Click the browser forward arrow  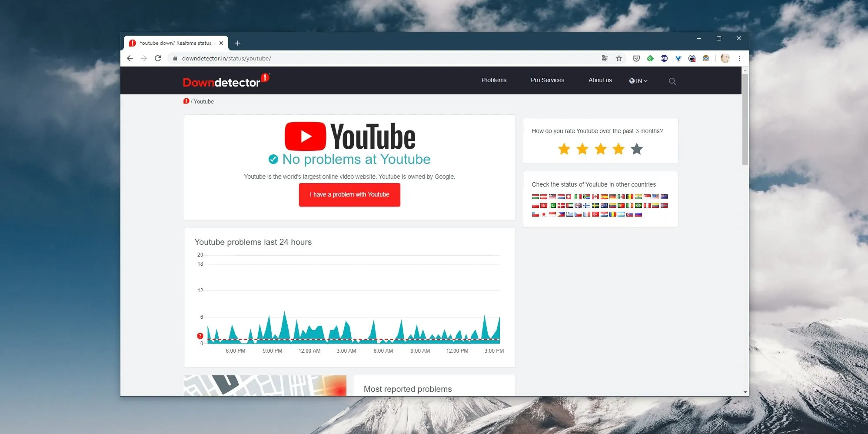tap(144, 58)
